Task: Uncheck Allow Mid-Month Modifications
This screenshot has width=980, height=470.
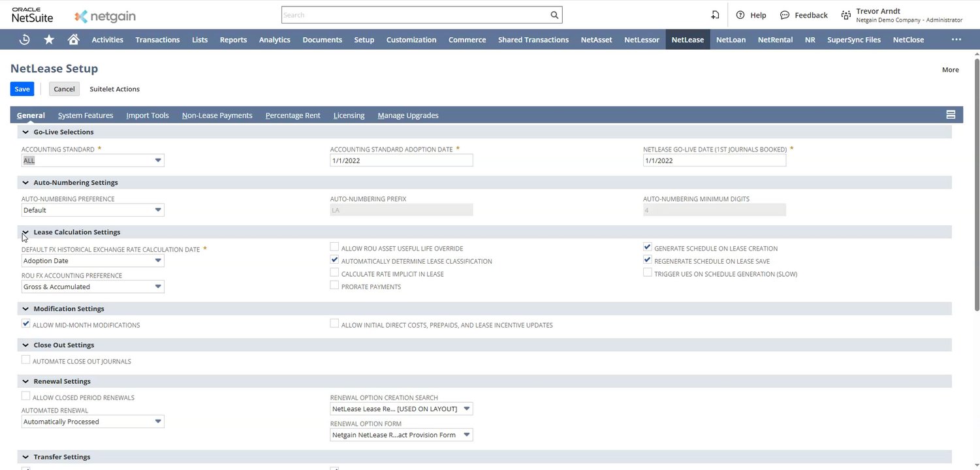Action: pos(26,324)
